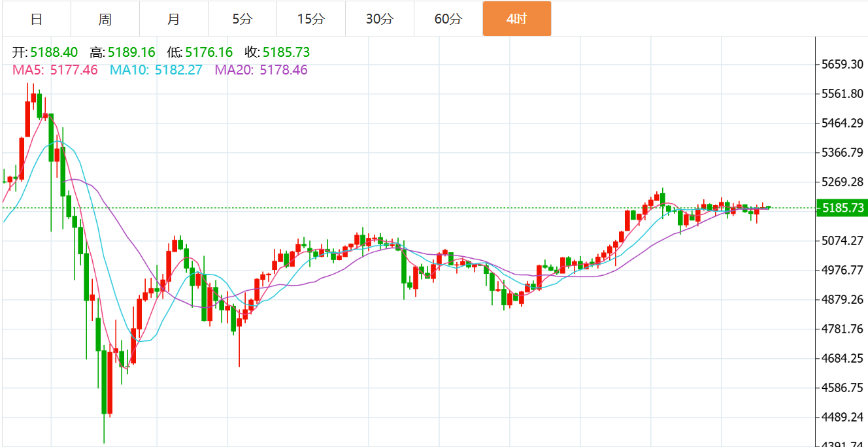Image resolution: width=868 pixels, height=447 pixels.
Task: Click the 4781.76 price axis label
Action: [x=843, y=329]
